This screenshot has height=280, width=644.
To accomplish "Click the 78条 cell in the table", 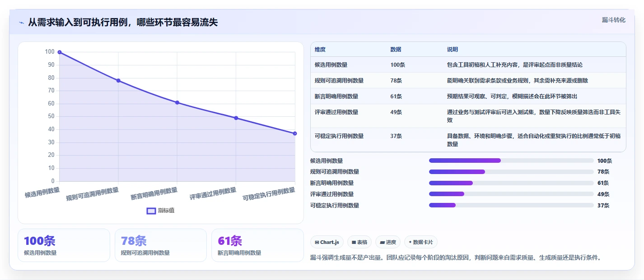I will click(397, 81).
